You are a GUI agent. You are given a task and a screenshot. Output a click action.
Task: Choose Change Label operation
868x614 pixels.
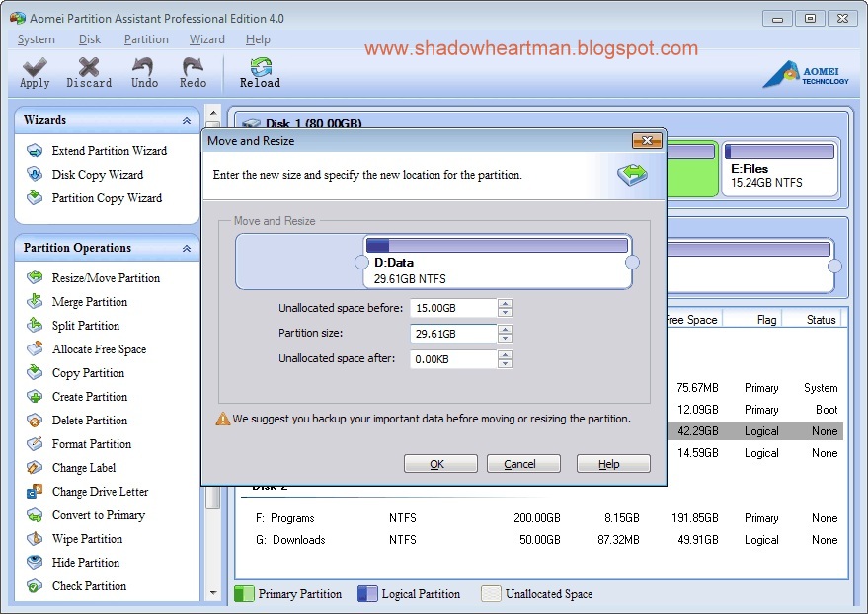tap(84, 468)
